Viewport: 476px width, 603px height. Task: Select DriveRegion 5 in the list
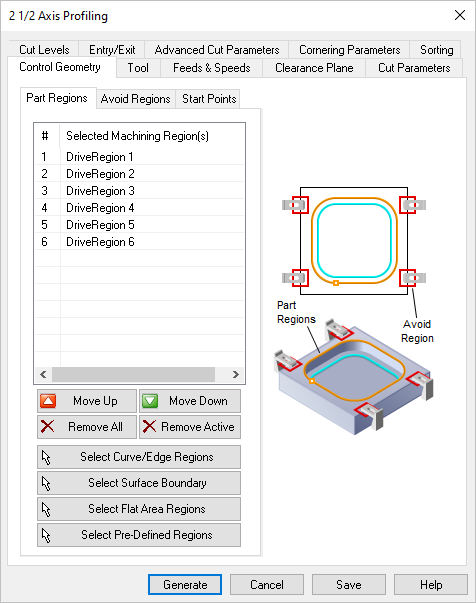[x=140, y=225]
